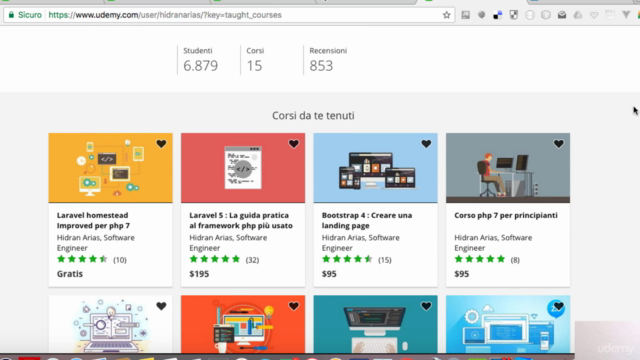The image size is (640, 360).
Task: Click the (15) rating count on Bootstrap 4
Action: 384,260
